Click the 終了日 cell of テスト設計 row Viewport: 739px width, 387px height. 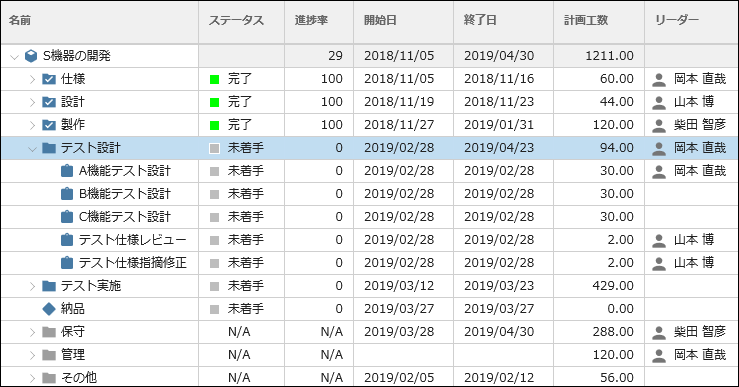503,148
